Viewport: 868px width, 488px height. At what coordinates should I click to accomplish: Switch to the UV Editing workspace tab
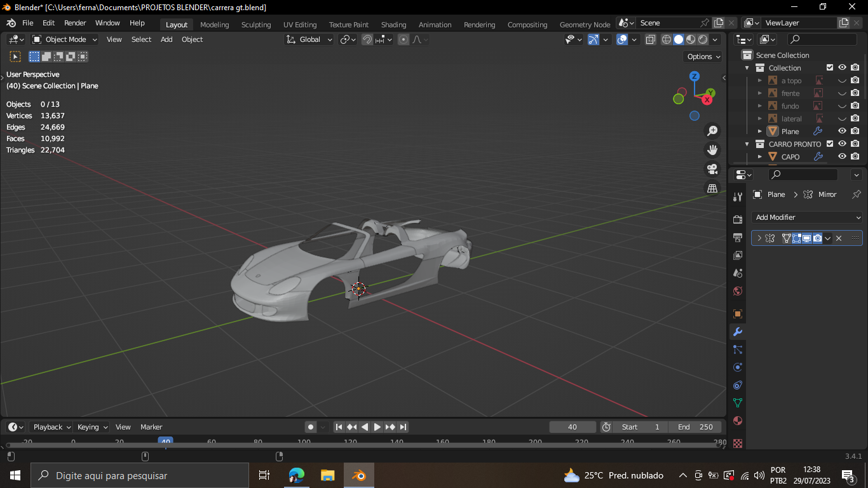[300, 25]
